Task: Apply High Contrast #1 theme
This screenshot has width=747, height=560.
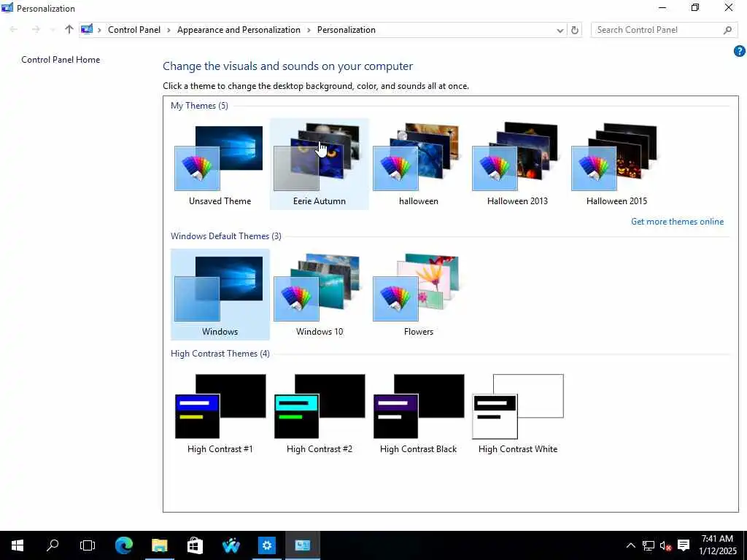Action: point(220,413)
